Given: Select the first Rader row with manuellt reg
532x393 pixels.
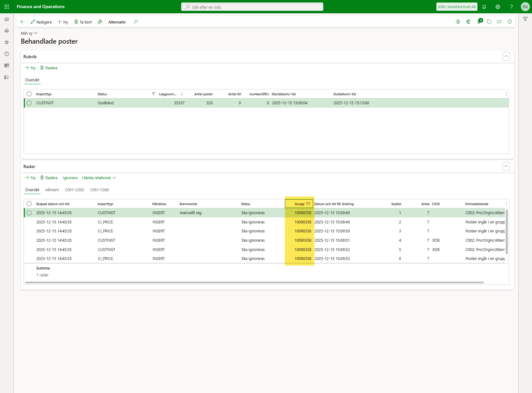Looking at the screenshot, I should click(x=29, y=213).
